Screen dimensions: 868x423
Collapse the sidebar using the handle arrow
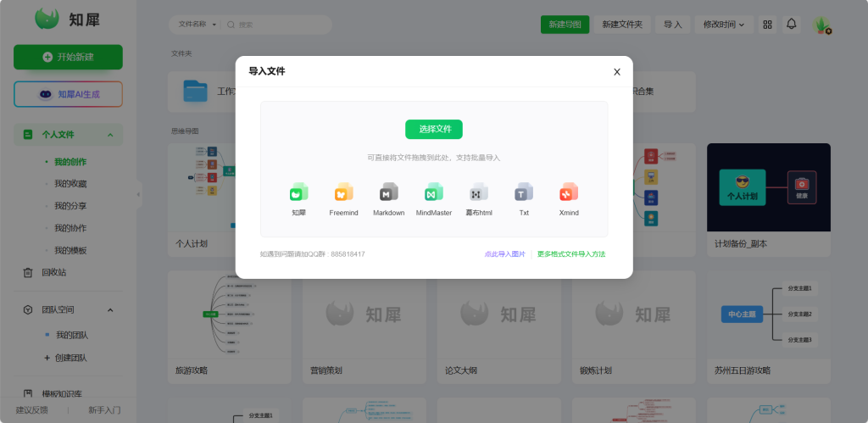point(139,194)
